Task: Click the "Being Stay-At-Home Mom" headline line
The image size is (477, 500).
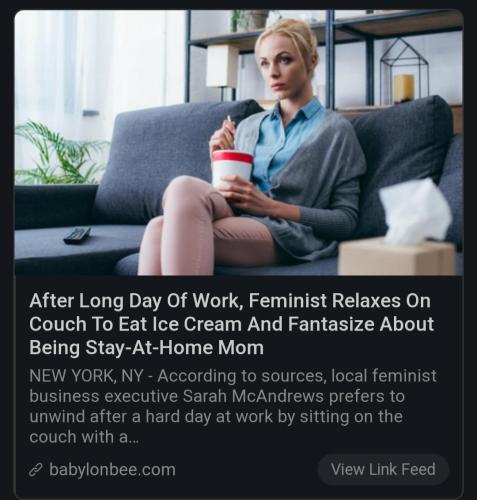Action: click(146, 348)
